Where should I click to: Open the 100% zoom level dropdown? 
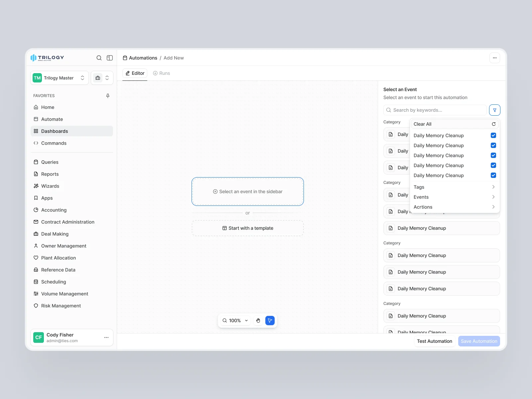pyautogui.click(x=235, y=321)
